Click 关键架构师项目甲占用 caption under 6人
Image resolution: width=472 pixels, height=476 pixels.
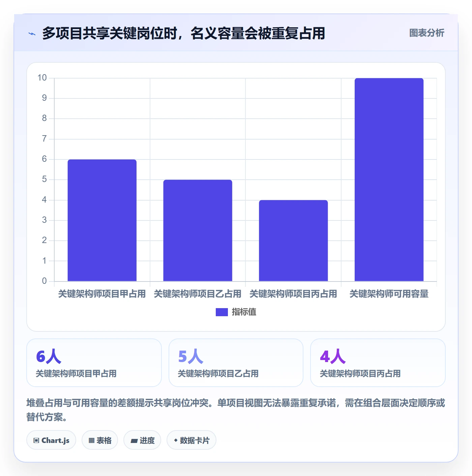(76, 374)
